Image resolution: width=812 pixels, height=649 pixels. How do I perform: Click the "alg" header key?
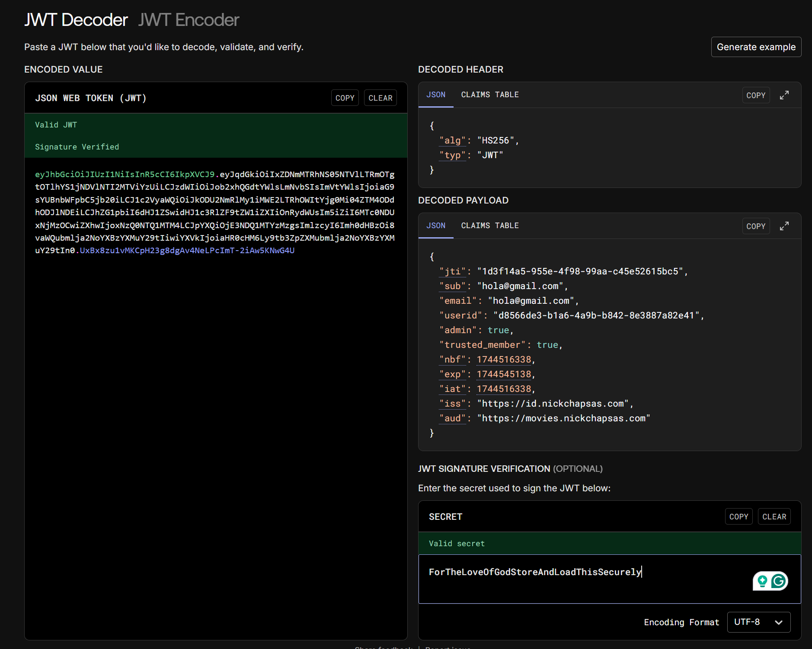click(x=452, y=140)
